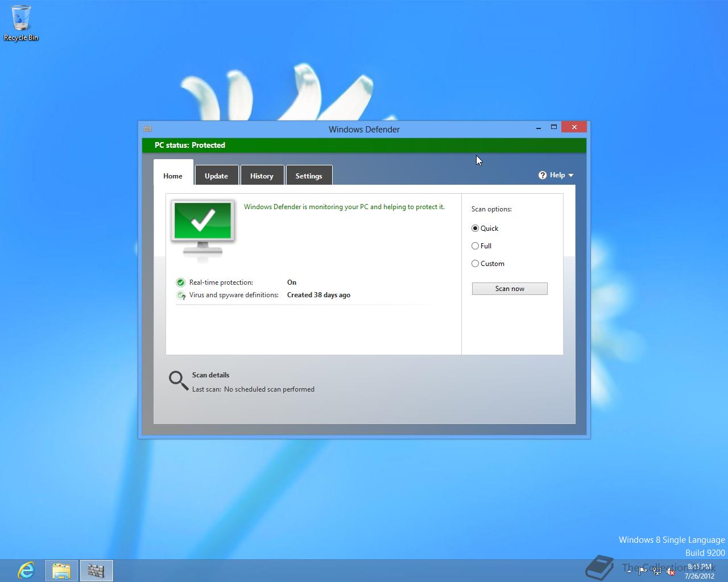Start scan with Scan now button
The height and width of the screenshot is (582, 728).
(x=510, y=289)
